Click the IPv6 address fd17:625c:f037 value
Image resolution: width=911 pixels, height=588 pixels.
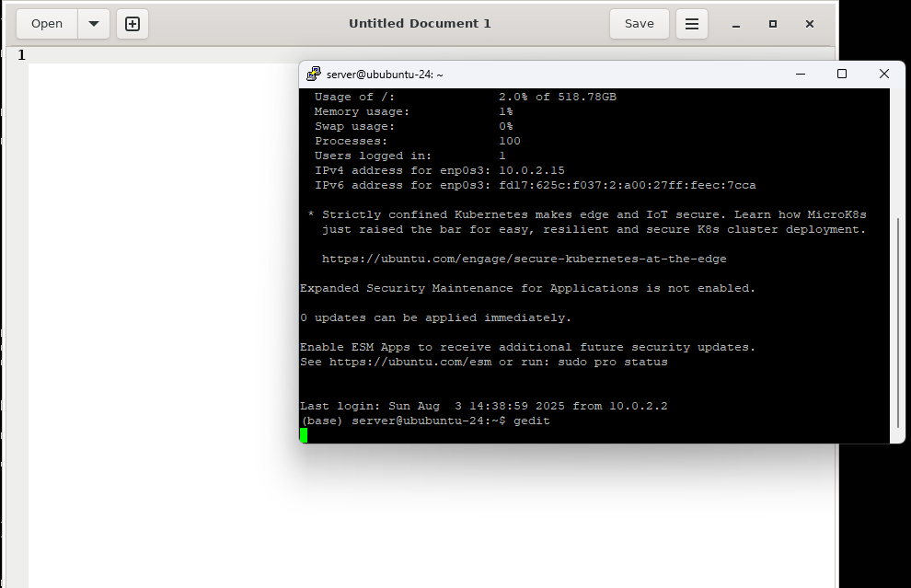click(x=628, y=185)
